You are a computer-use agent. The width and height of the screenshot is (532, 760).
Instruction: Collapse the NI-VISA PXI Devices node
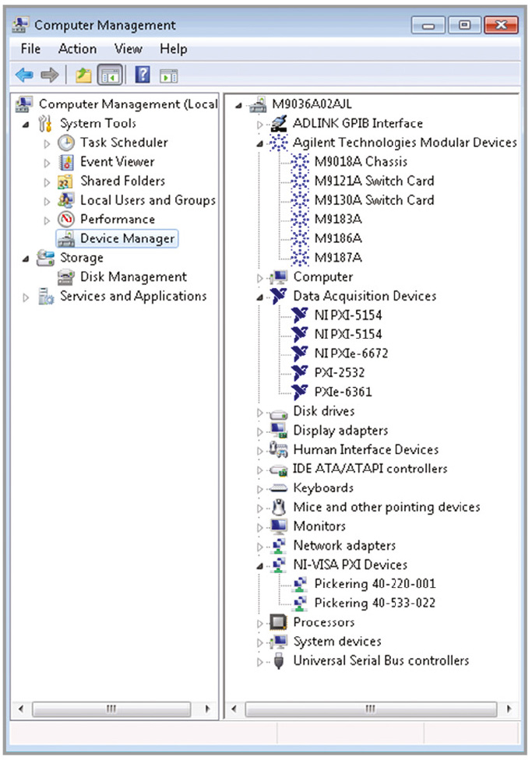[259, 565]
